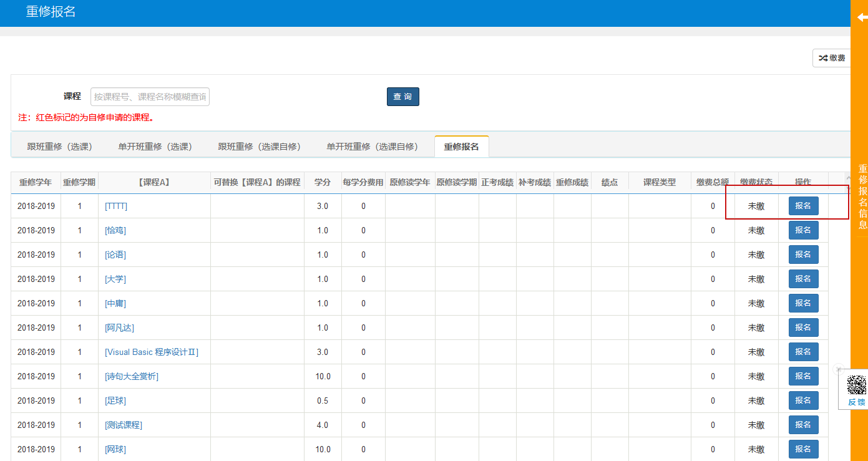Open the [阿凡达] course link
This screenshot has width=868, height=461.
pos(119,328)
